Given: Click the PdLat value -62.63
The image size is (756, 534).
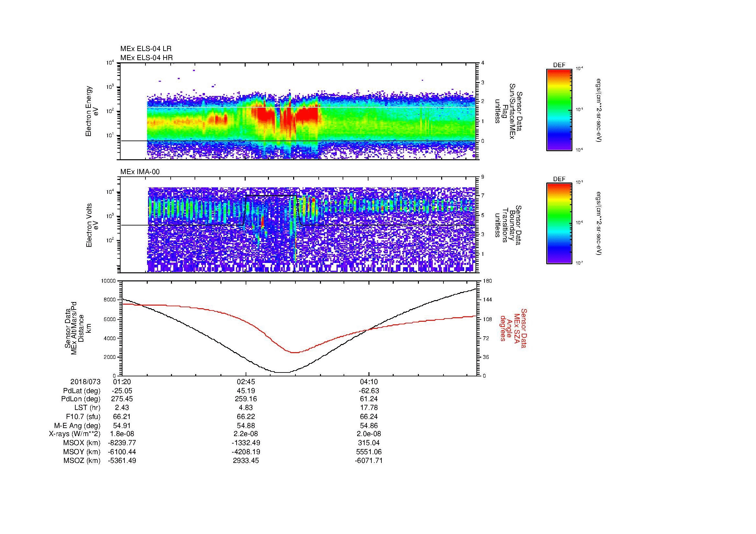Looking at the screenshot, I should pos(369,391).
